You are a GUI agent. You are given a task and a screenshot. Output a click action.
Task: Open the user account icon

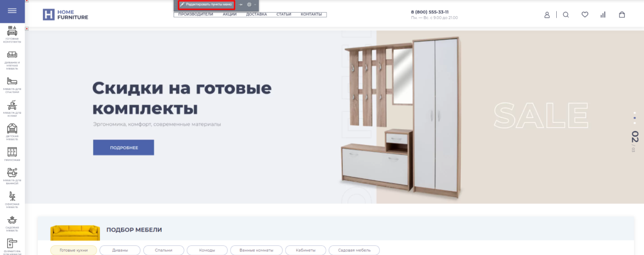click(547, 15)
